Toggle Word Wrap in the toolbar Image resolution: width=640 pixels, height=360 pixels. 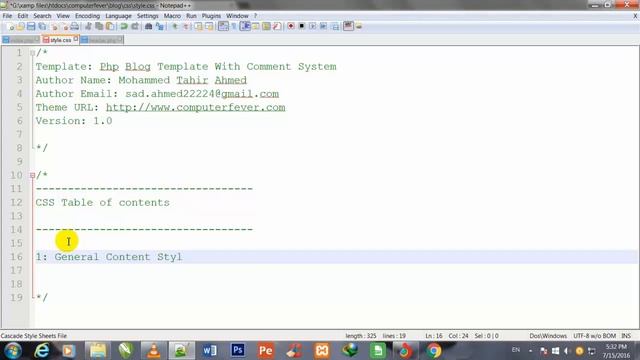[223, 26]
